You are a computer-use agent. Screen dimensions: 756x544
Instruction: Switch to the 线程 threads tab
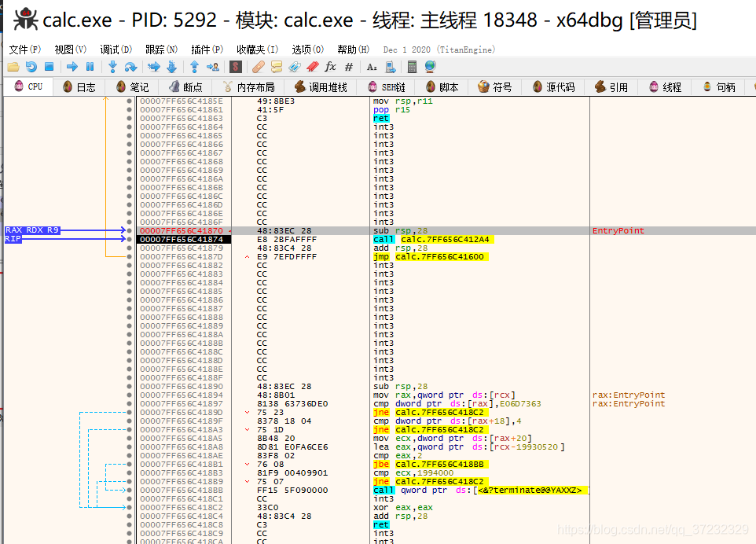pos(665,87)
